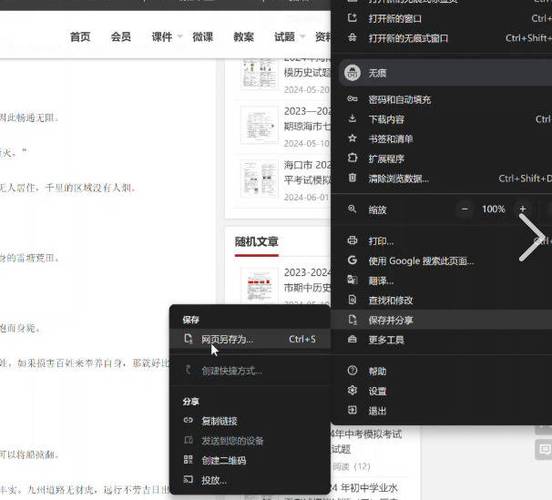Click the 复制链接 chain-link icon
Viewport: 552px width, 500px height.
(188, 420)
